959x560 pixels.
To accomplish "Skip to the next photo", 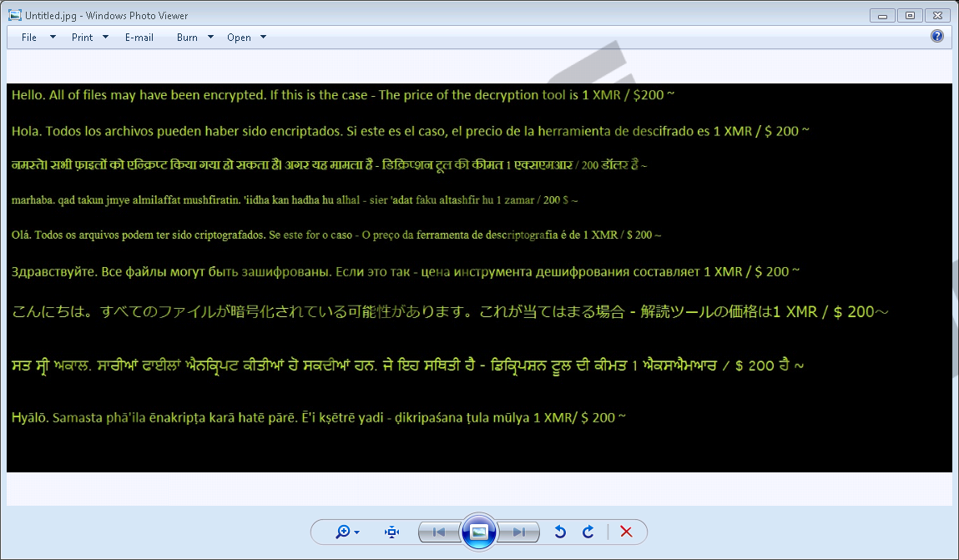I will (519, 532).
